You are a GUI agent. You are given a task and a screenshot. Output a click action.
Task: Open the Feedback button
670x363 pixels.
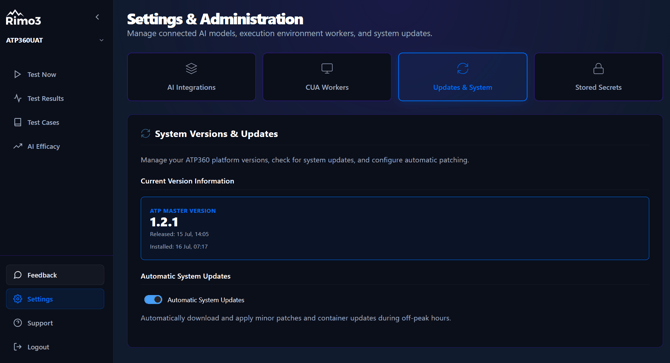tap(55, 275)
